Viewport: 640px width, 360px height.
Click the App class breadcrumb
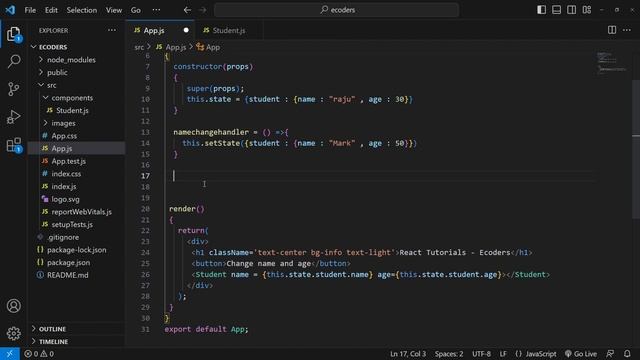[208, 47]
